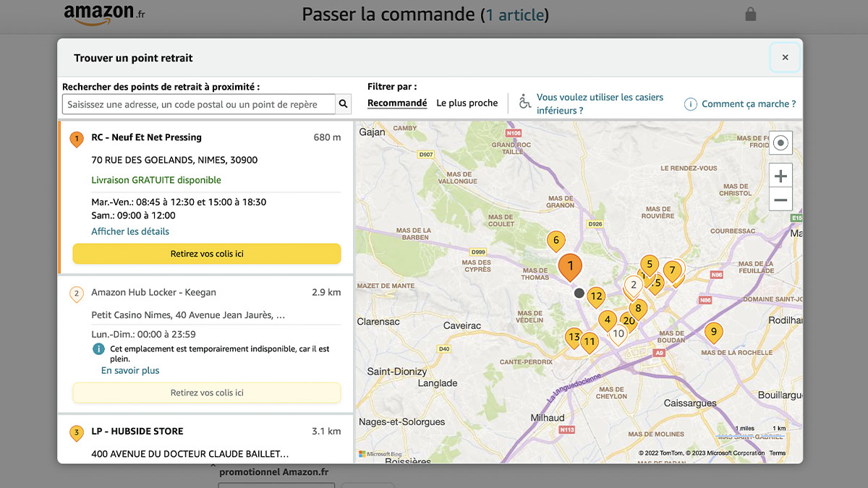Click disabled Retirez vos colis ici for Keegan locker
868x488 pixels.
pyautogui.click(x=207, y=393)
